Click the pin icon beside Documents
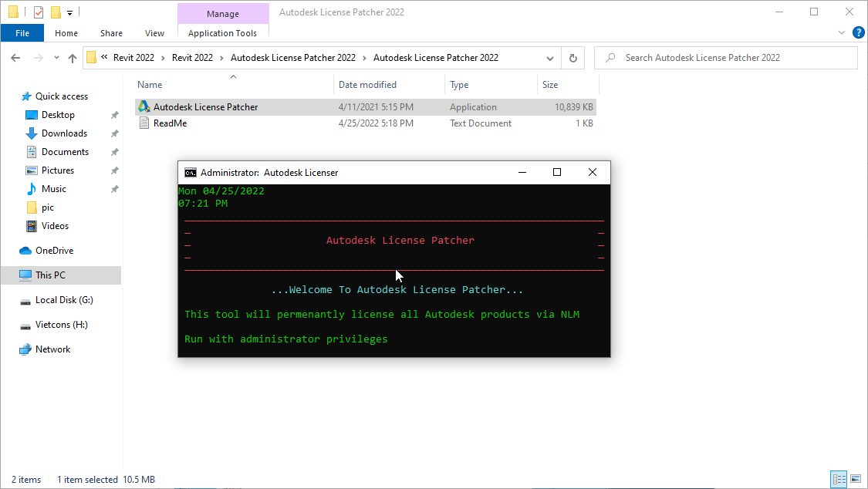This screenshot has width=868, height=489. (115, 152)
